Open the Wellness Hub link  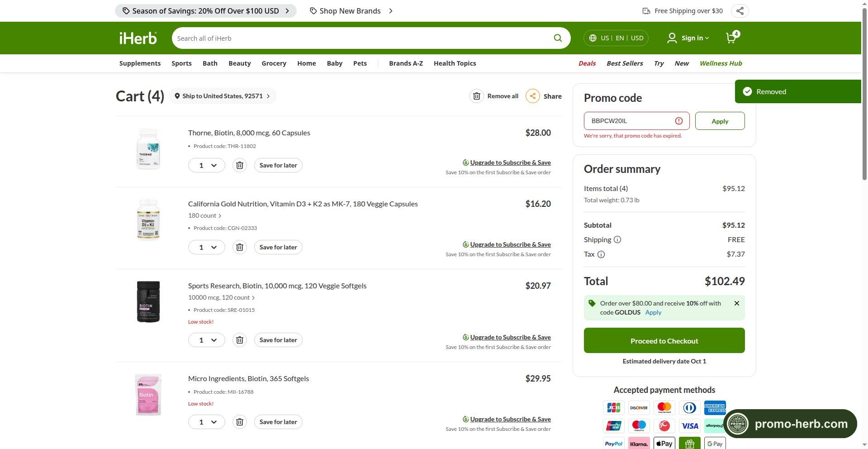[721, 63]
